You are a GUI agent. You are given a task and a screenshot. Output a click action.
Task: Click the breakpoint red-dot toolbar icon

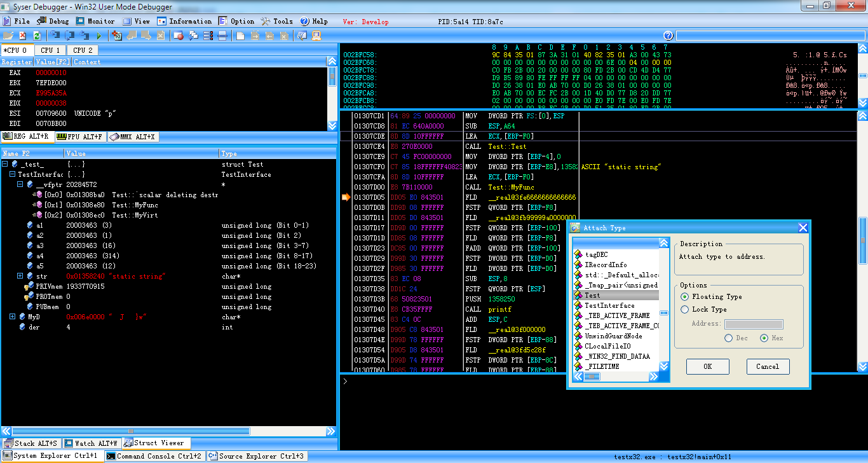179,36
